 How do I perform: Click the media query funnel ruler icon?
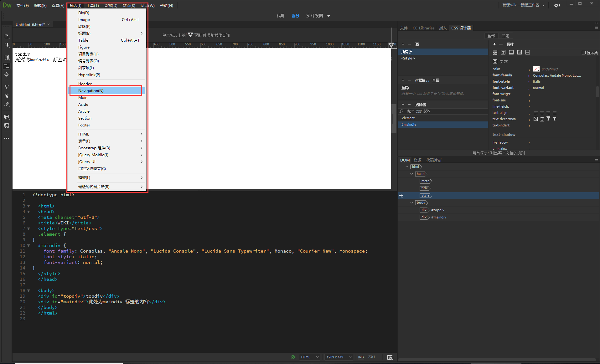click(x=391, y=45)
